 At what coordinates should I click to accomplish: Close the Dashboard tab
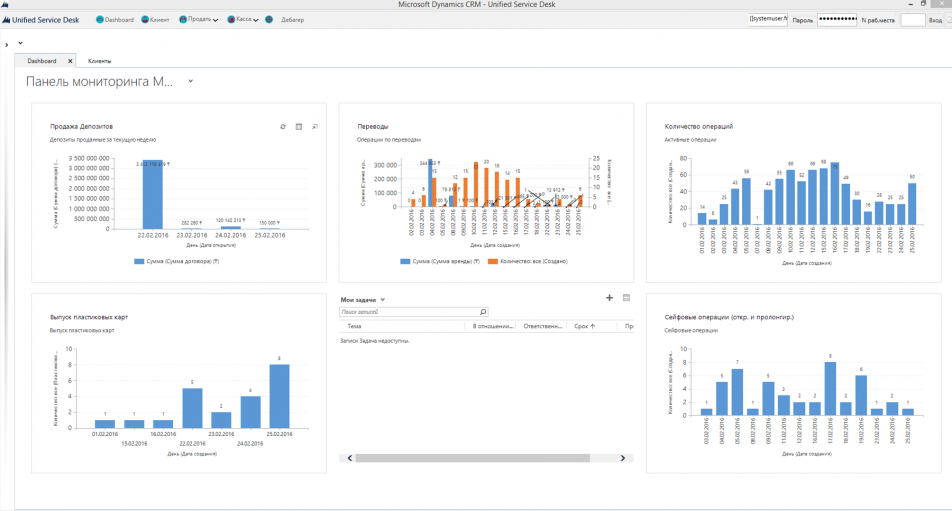pos(69,61)
